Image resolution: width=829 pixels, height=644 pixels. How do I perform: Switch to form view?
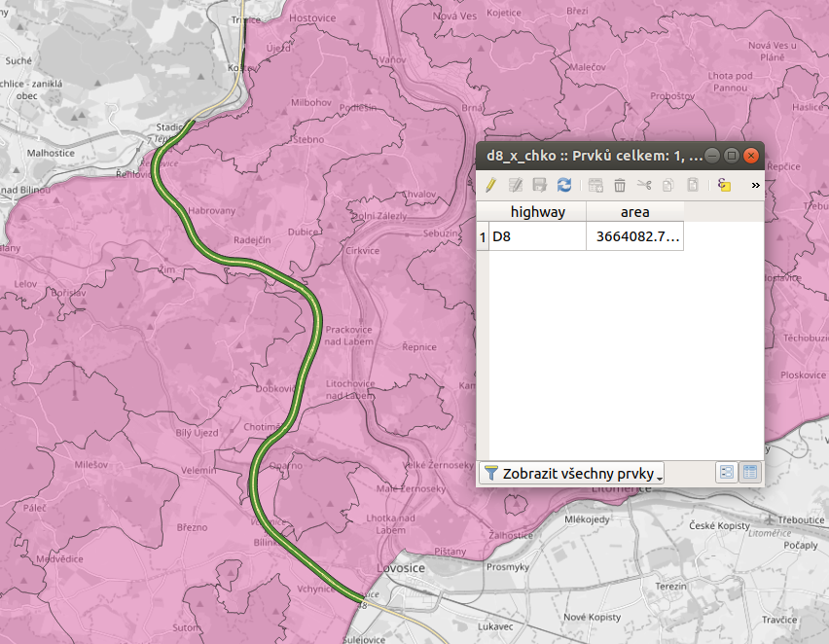pyautogui.click(x=726, y=473)
